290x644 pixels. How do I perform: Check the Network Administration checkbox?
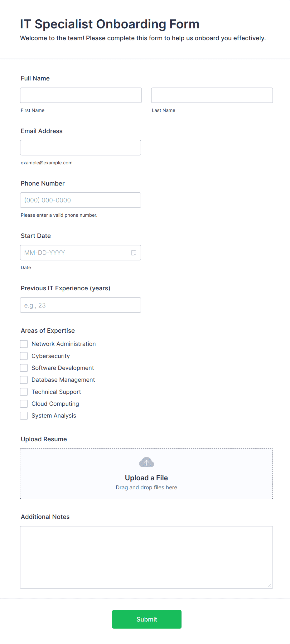[x=24, y=344]
